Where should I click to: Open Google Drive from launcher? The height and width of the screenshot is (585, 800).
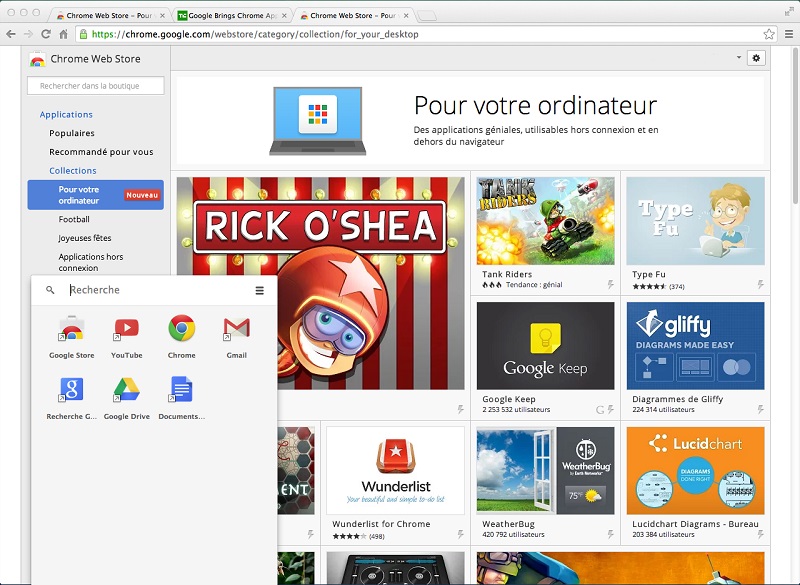click(127, 390)
